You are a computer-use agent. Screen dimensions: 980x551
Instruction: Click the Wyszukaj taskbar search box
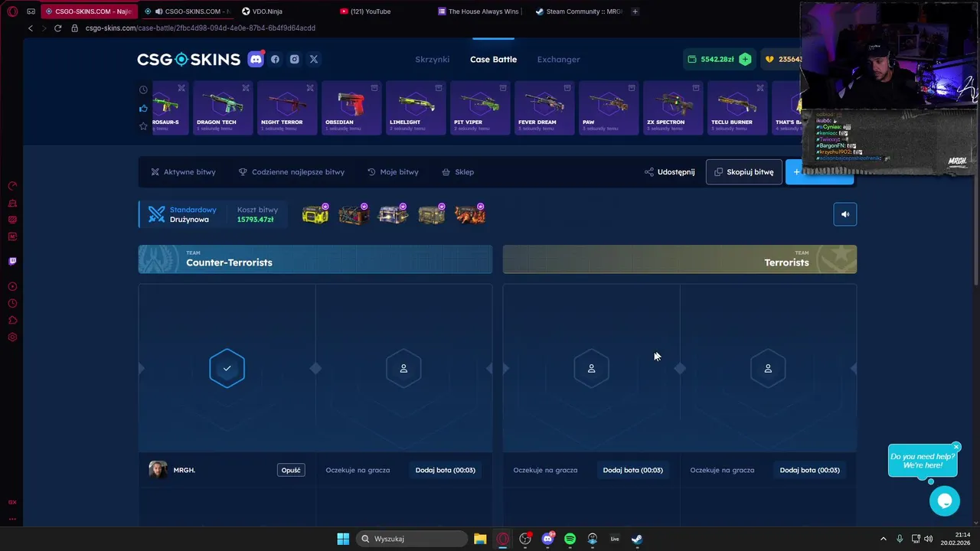click(x=412, y=539)
